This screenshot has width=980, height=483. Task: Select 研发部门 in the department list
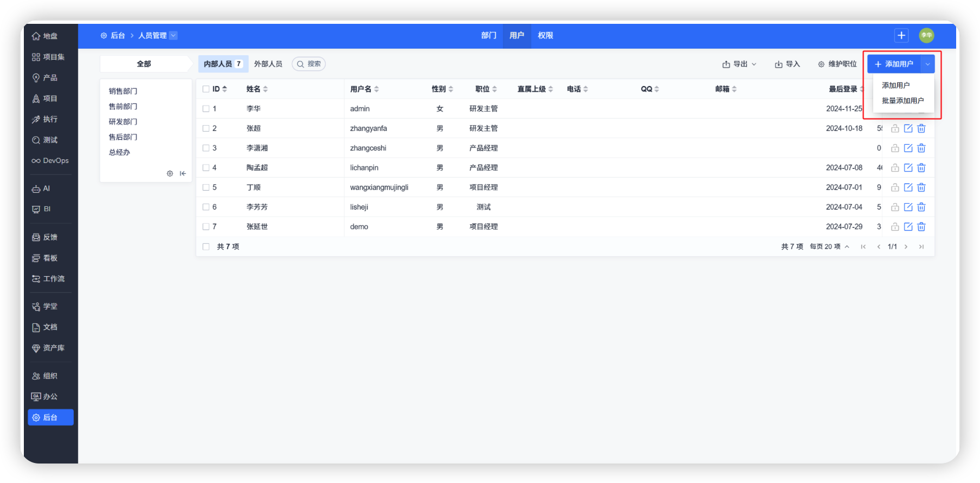click(x=123, y=122)
